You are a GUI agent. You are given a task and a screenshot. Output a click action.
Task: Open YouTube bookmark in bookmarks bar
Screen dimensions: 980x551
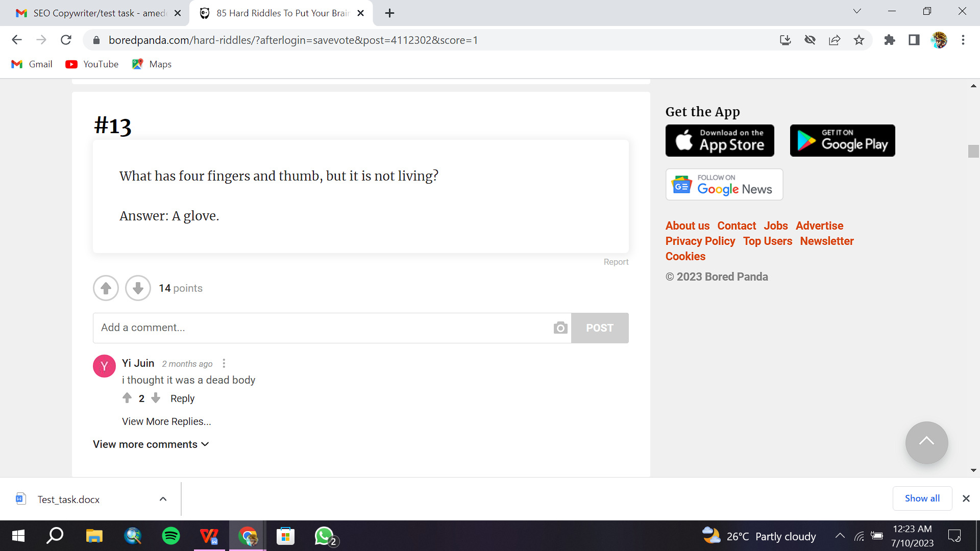click(92, 64)
